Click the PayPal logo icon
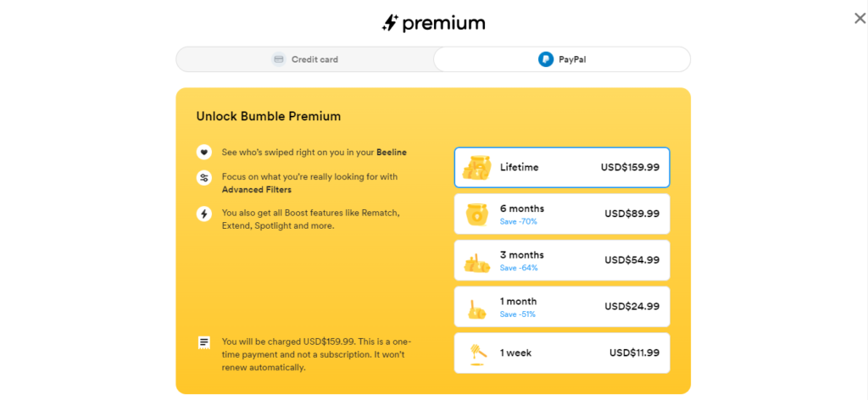This screenshot has height=400, width=868. [x=546, y=59]
